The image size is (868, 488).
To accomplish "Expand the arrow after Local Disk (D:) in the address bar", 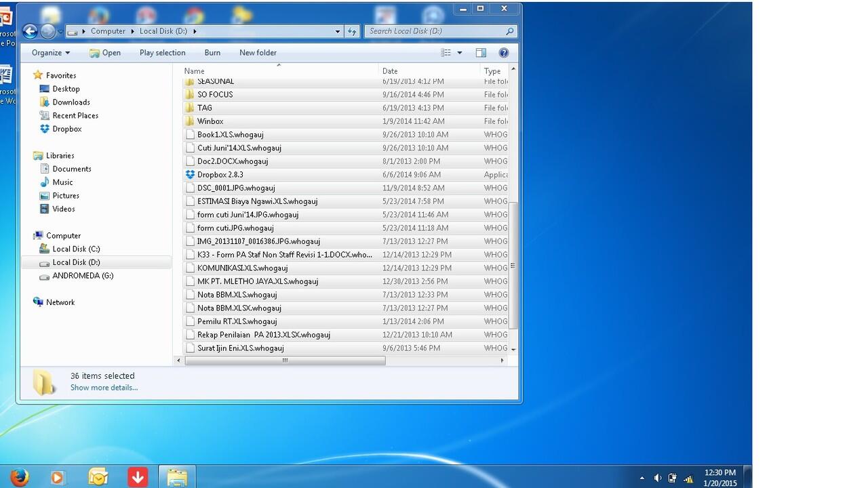I will coord(195,31).
